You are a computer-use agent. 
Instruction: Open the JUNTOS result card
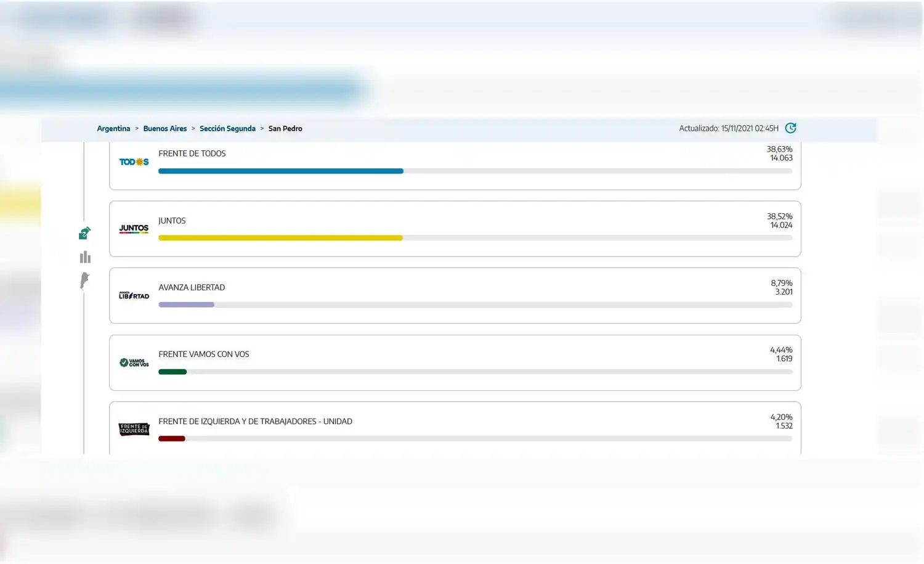point(455,229)
